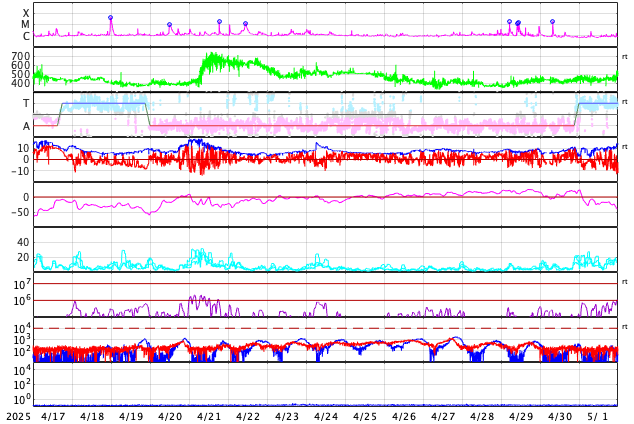
Task: Click the C flare class axis label
Action: click(26, 36)
